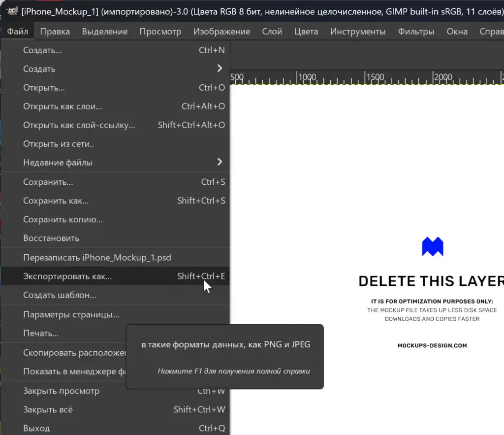Image resolution: width=504 pixels, height=435 pixels.
Task: Choose Создать... with Ctrl+N shortcut
Action: [x=115, y=50]
